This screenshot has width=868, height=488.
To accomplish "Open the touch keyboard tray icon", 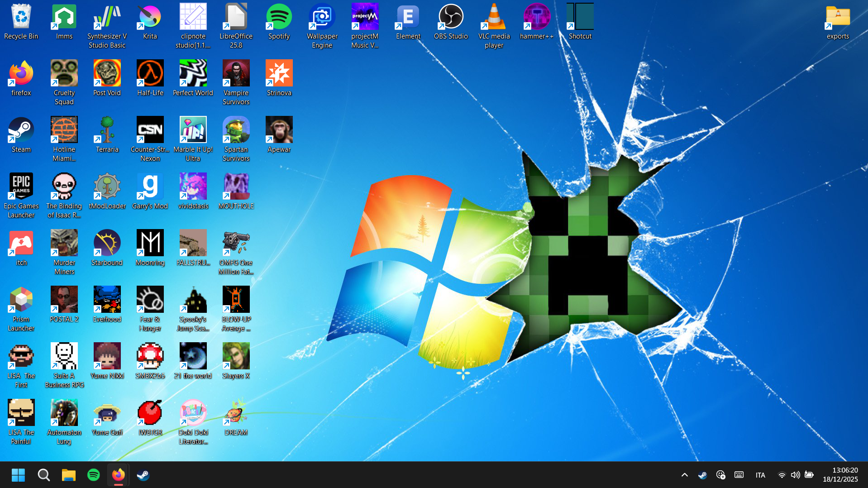I will click(739, 475).
